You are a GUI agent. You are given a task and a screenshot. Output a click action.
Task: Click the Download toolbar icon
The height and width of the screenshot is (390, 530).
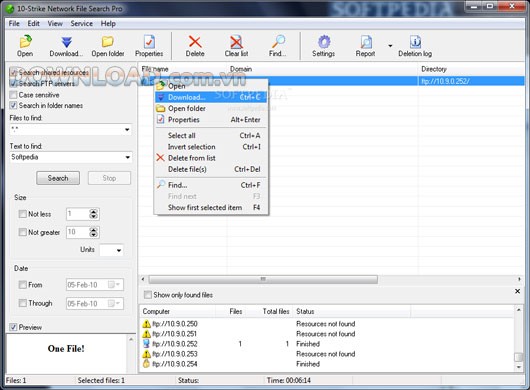click(66, 46)
